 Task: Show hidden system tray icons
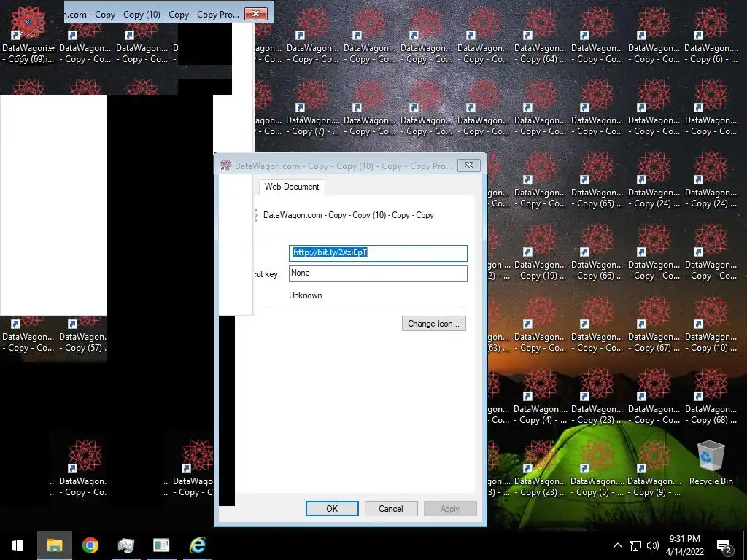(617, 545)
